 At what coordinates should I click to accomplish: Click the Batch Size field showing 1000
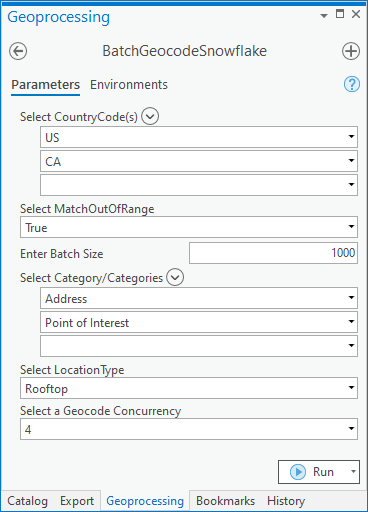[x=273, y=253]
